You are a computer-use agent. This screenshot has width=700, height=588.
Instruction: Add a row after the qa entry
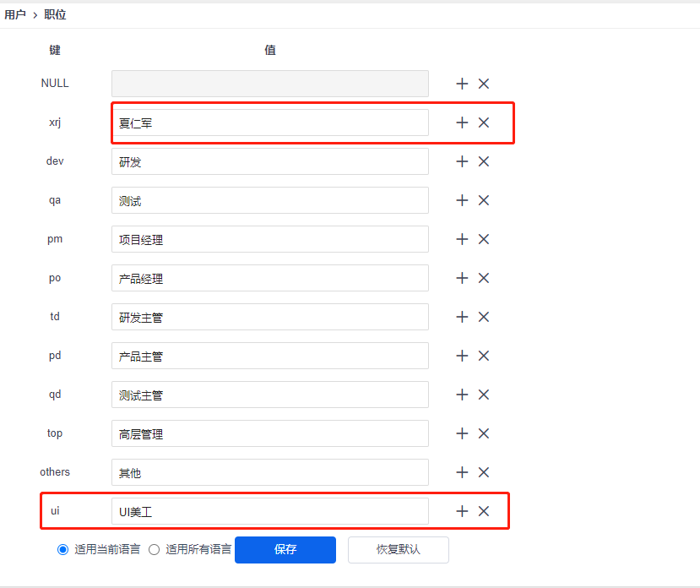point(462,200)
